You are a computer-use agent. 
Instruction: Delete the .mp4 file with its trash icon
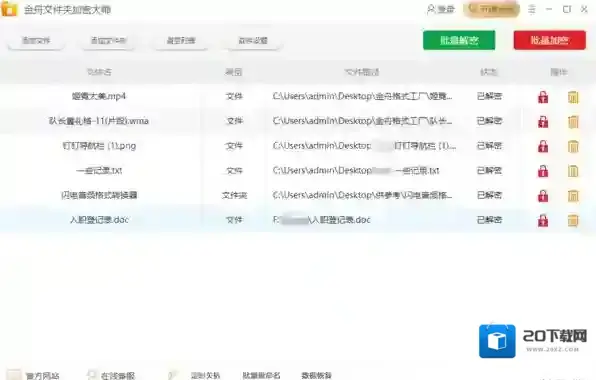coord(573,97)
